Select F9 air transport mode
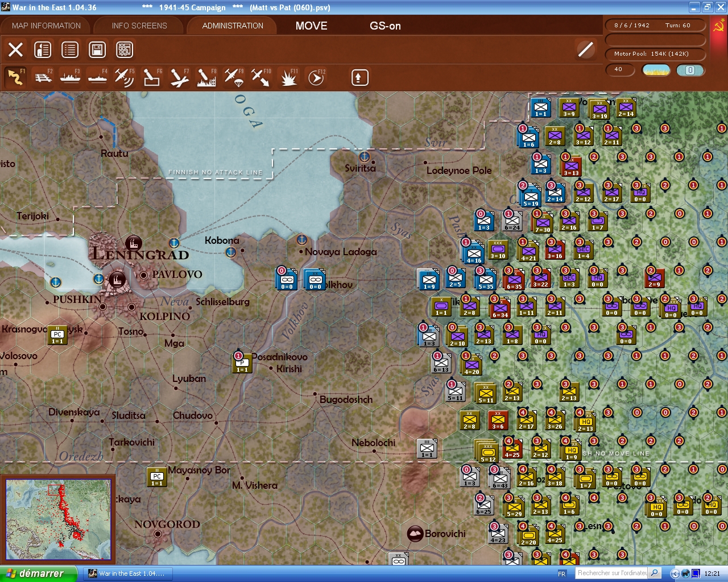This screenshot has height=582, width=728. (234, 77)
